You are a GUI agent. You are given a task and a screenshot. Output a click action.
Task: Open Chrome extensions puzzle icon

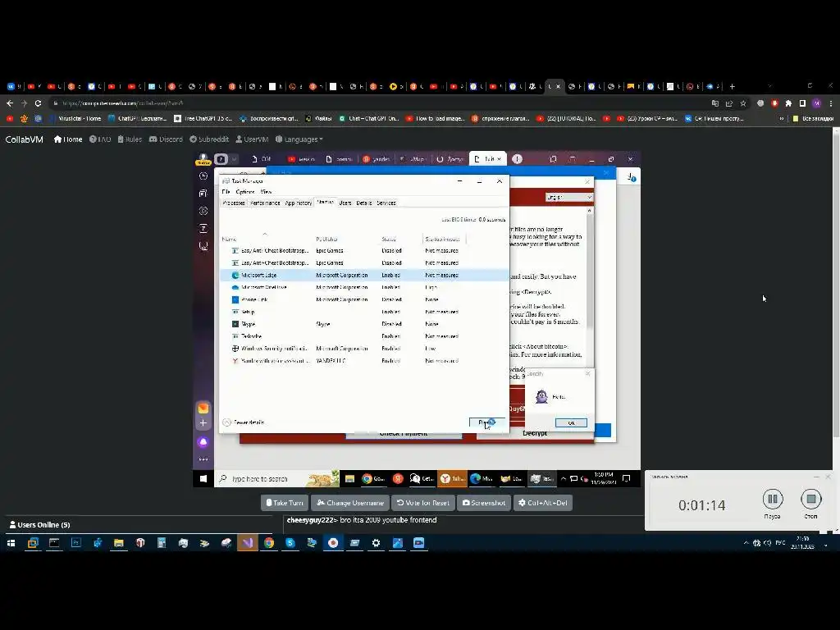(788, 103)
